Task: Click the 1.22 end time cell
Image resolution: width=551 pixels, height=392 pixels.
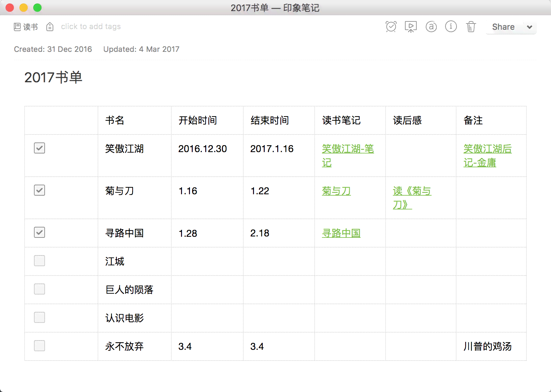Action: (279, 198)
